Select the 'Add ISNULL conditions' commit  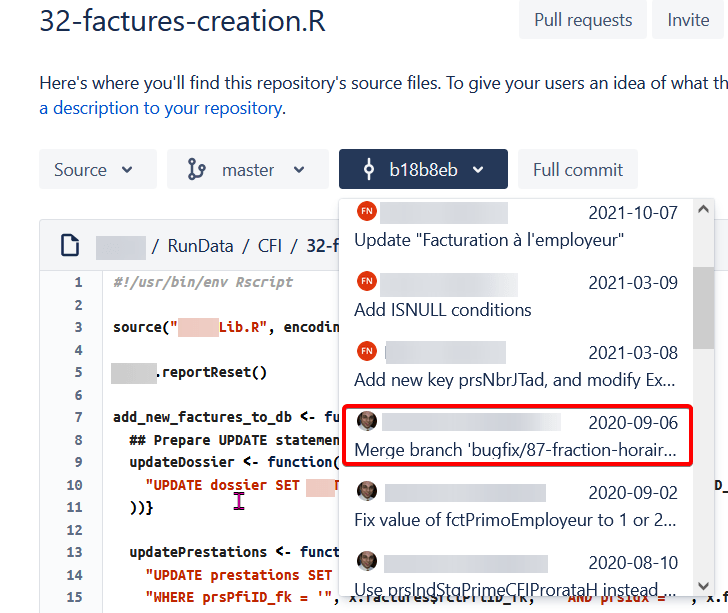[x=516, y=296]
